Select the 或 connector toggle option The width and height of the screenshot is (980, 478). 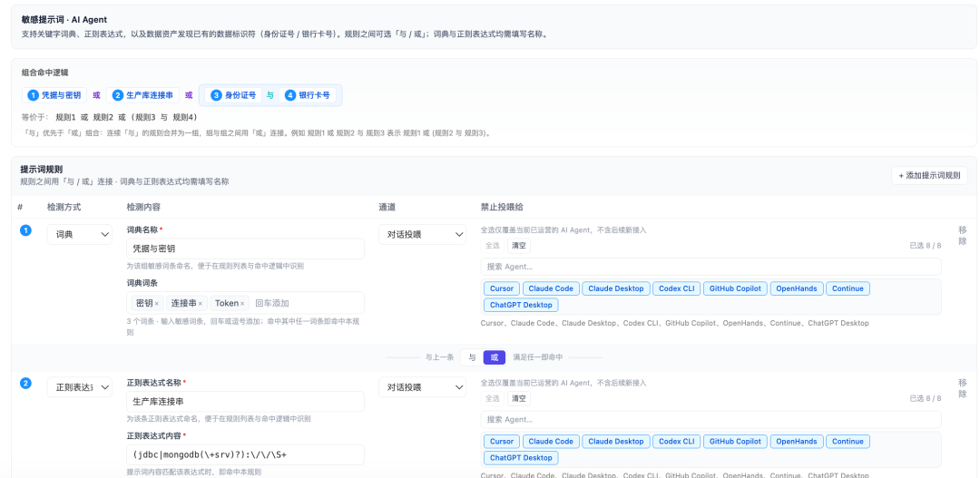[495, 357]
